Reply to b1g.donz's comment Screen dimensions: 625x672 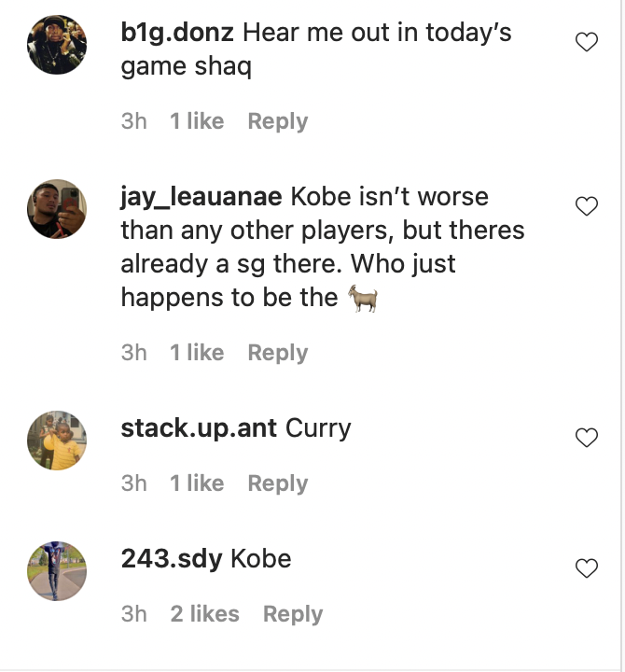point(277,121)
